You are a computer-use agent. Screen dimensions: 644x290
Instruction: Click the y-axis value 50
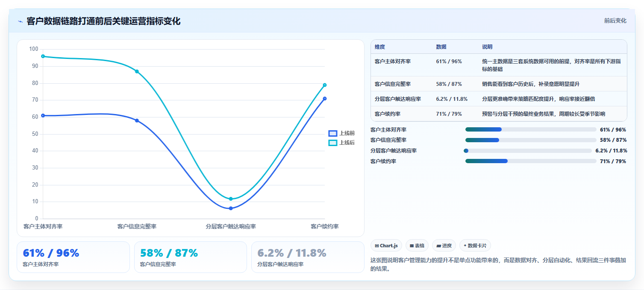coord(35,134)
